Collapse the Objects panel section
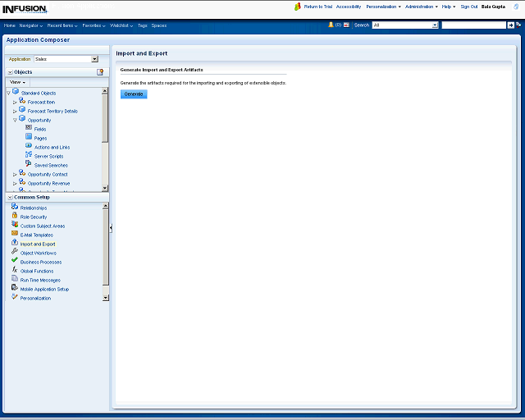525x420 pixels. 10,72
